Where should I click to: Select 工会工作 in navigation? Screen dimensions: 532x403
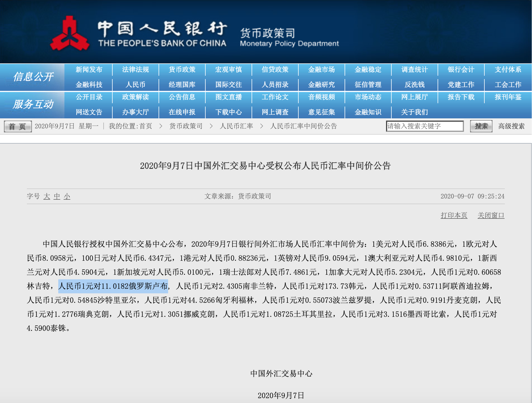[508, 85]
